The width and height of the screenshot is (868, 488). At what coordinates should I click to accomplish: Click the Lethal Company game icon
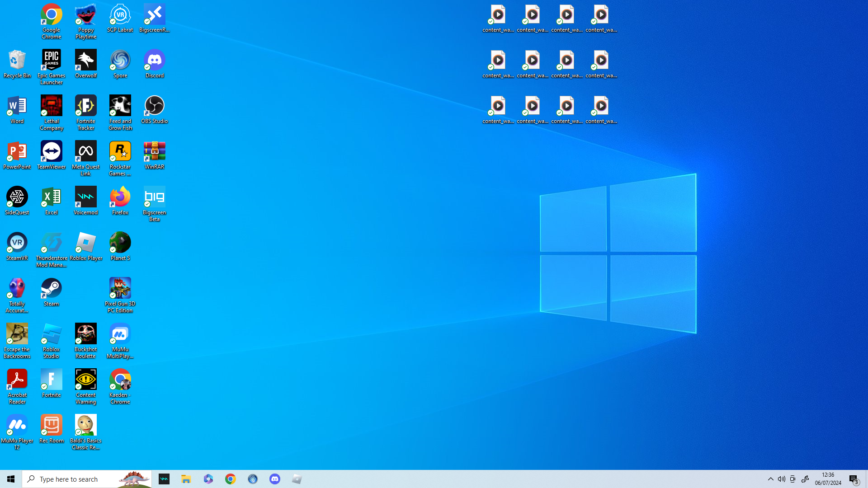tap(52, 112)
